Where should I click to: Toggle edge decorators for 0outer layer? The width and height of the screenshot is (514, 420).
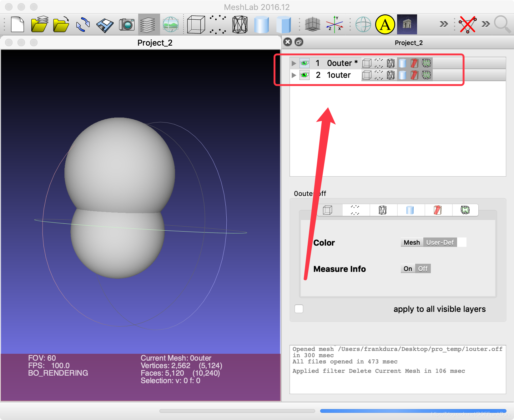(426, 63)
